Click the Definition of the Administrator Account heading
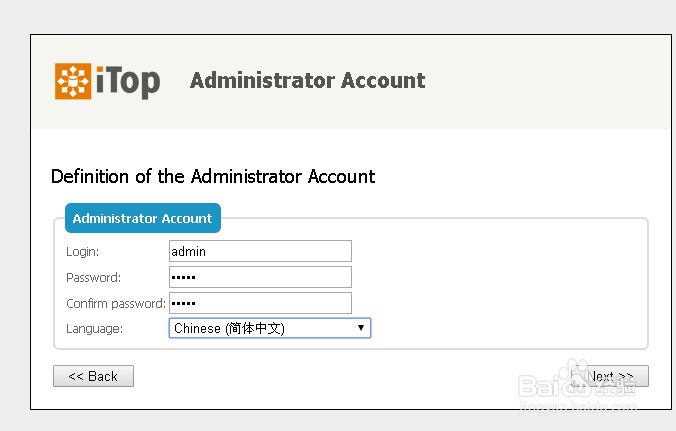This screenshot has height=431, width=676. click(x=213, y=177)
